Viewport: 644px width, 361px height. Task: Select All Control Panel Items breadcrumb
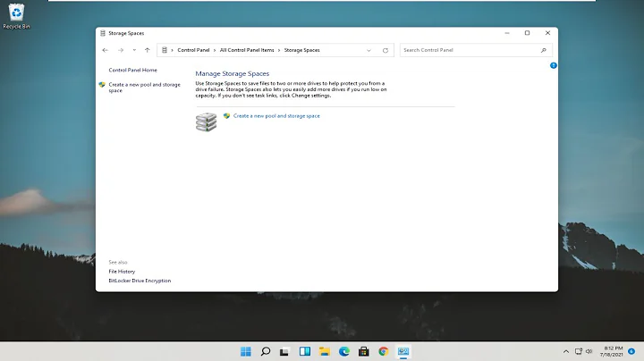(247, 50)
